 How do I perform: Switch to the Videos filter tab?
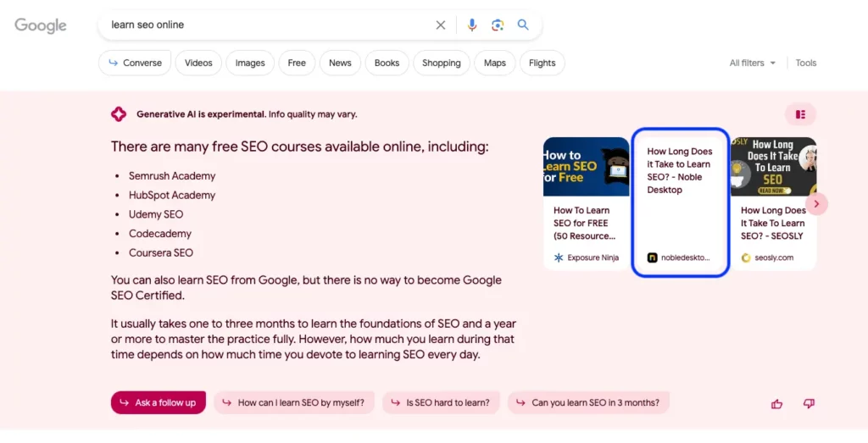(198, 63)
